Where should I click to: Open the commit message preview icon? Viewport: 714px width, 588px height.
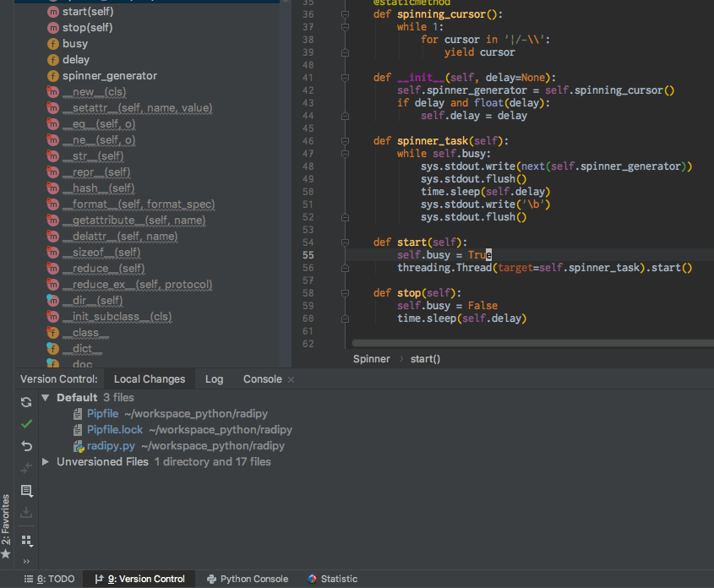pyautogui.click(x=25, y=491)
